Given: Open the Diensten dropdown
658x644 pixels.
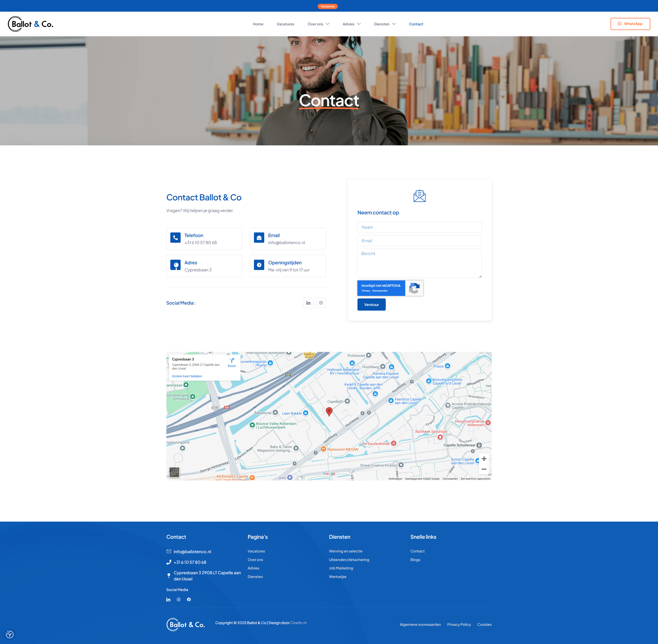Looking at the screenshot, I should [x=385, y=24].
